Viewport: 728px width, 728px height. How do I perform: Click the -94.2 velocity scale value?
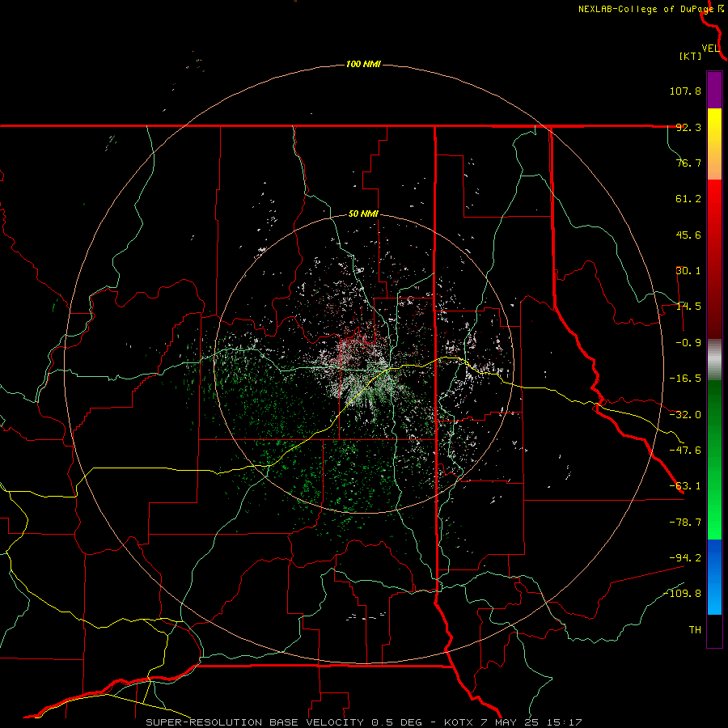pos(685,557)
